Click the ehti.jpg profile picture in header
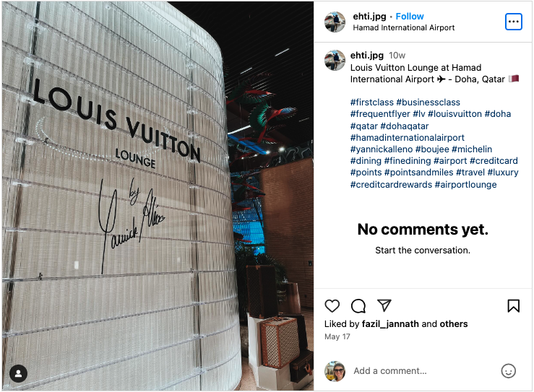534x392 pixels. [x=335, y=22]
